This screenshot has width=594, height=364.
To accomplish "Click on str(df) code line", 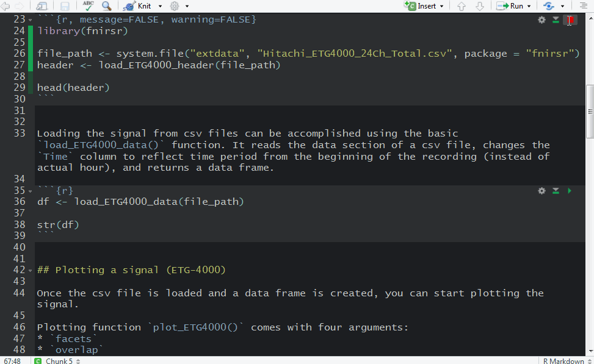I will (58, 225).
